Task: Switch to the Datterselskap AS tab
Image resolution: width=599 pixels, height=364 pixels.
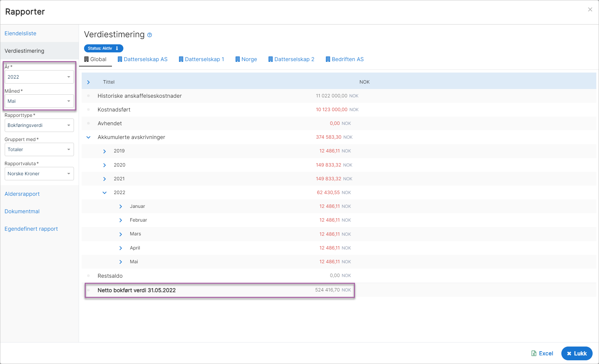Action: click(x=143, y=59)
